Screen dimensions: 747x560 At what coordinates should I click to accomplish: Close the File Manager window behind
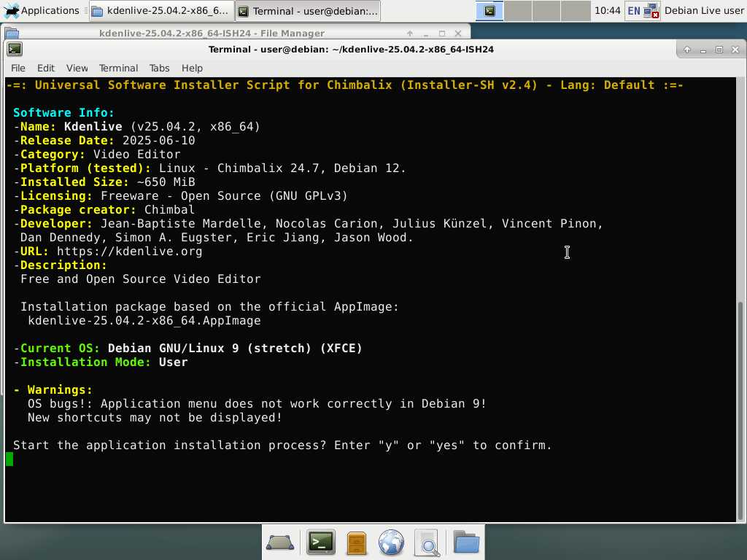[458, 34]
